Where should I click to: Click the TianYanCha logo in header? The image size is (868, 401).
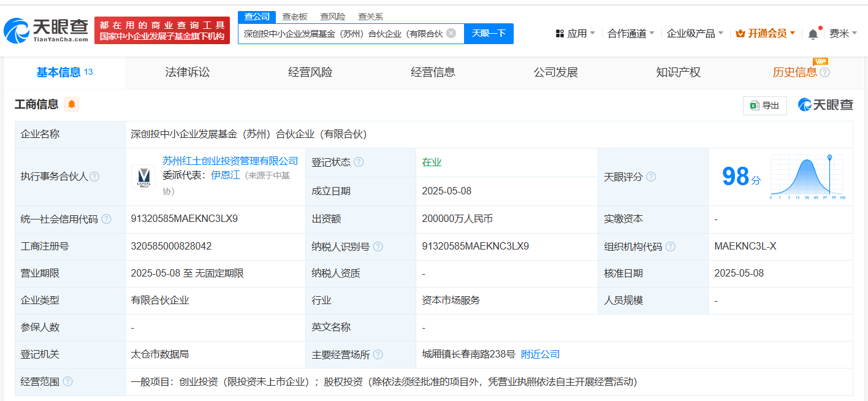point(47,29)
